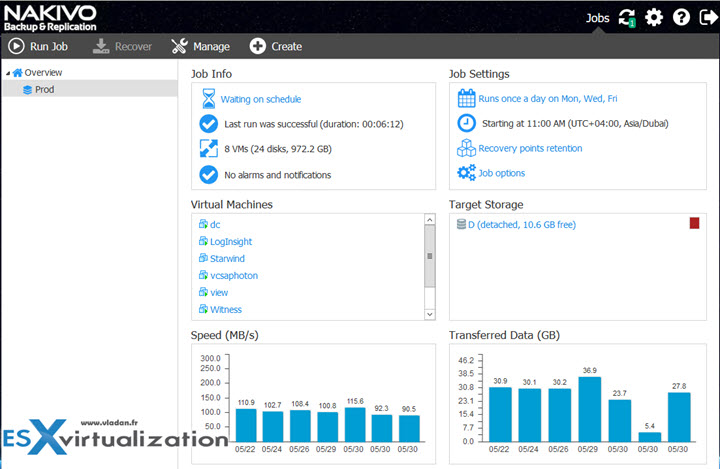Click the job options gears icon
The width and height of the screenshot is (720, 469).
tap(467, 173)
